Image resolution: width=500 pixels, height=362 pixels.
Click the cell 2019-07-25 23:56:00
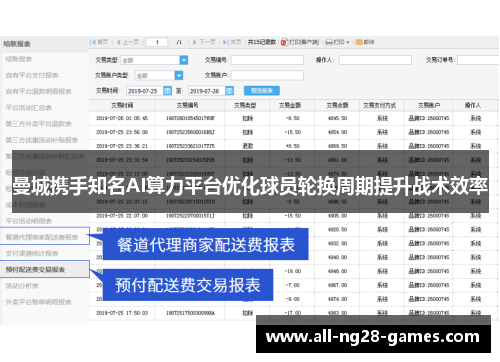[x=122, y=132]
